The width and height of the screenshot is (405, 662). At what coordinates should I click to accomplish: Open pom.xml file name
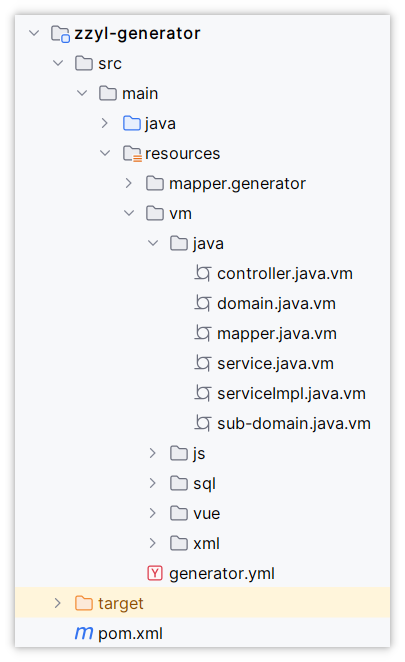point(130,634)
